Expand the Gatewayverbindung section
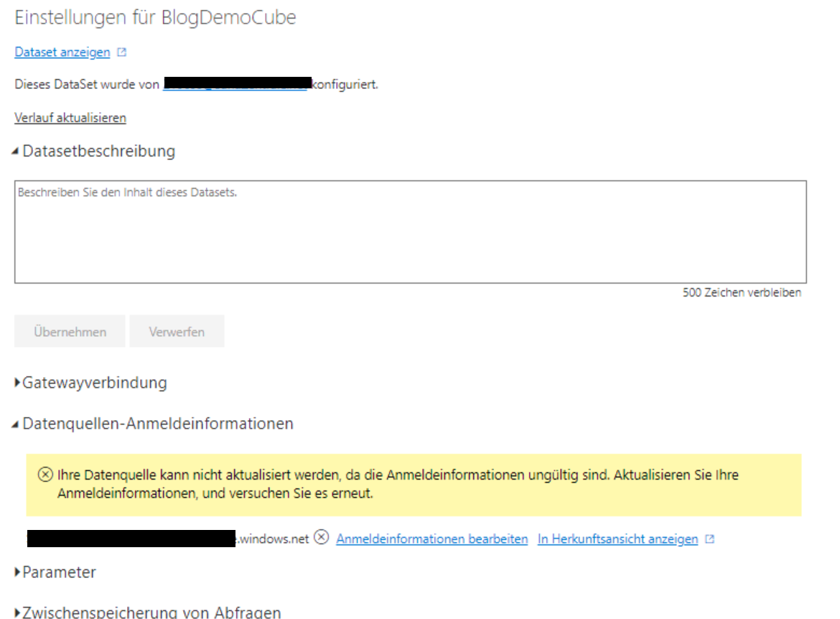Image resolution: width=840 pixels, height=619 pixels. [x=17, y=382]
